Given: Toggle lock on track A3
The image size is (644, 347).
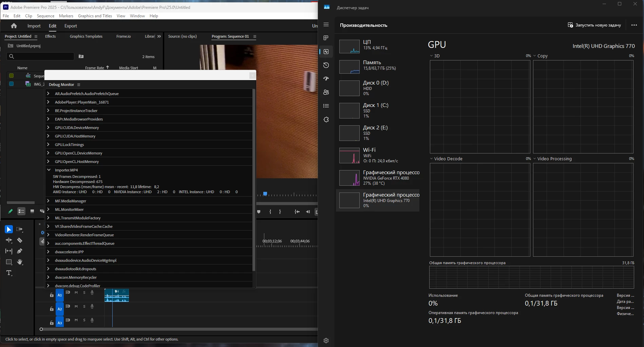Looking at the screenshot, I should (x=52, y=323).
